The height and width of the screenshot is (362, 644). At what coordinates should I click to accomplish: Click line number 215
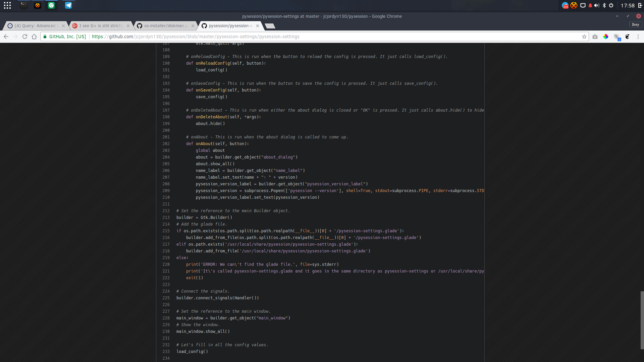(x=166, y=231)
